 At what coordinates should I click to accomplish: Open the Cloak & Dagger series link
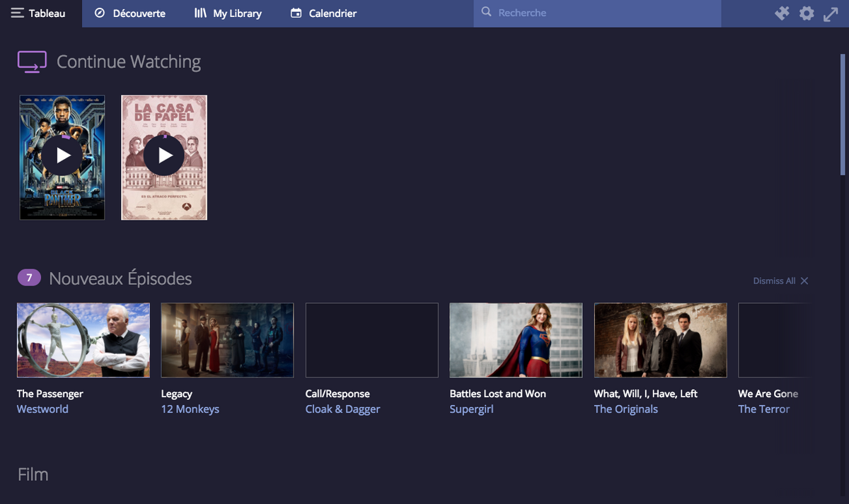(x=343, y=409)
